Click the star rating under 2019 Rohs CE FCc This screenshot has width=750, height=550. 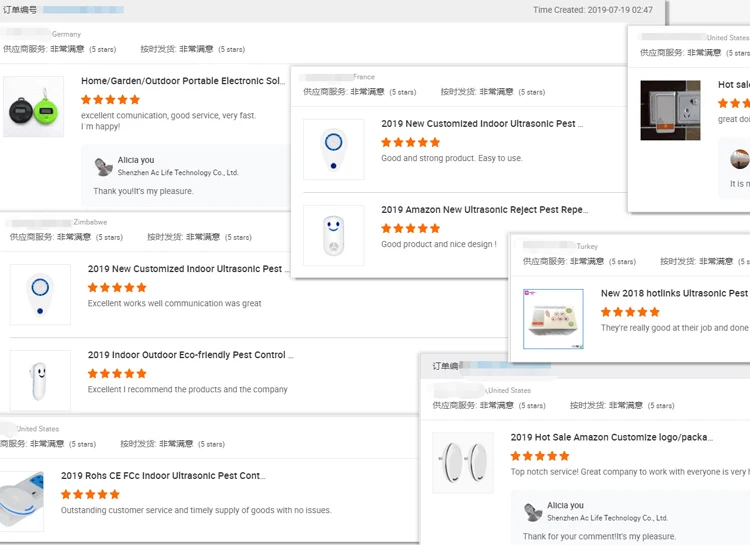(x=90, y=495)
